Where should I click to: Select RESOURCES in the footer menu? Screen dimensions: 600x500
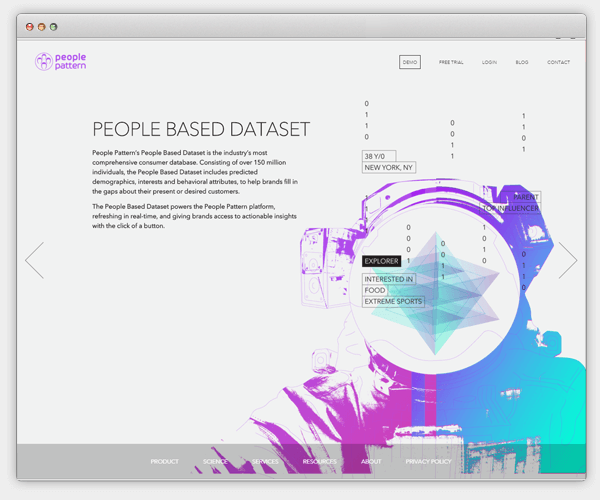320,461
